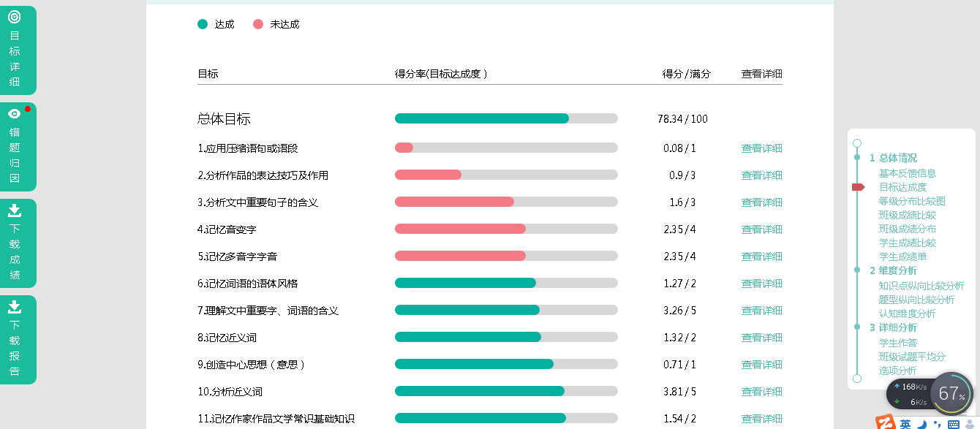Image resolution: width=980 pixels, height=429 pixels.
Task: Go to 学生成绩单 in the side navigation
Action: [x=902, y=257]
